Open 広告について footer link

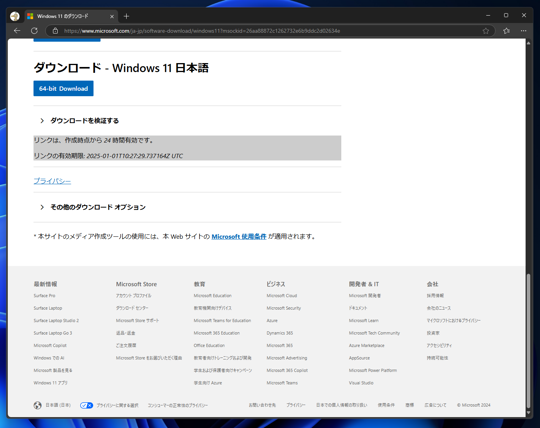point(435,405)
